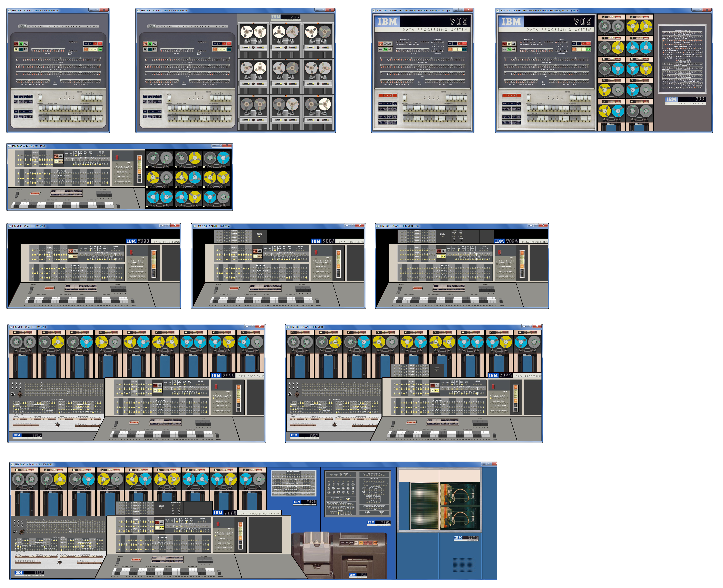The height and width of the screenshot is (588, 723).
Task: Click RESET key in third-row IBM 7090 window
Action: (133, 301)
